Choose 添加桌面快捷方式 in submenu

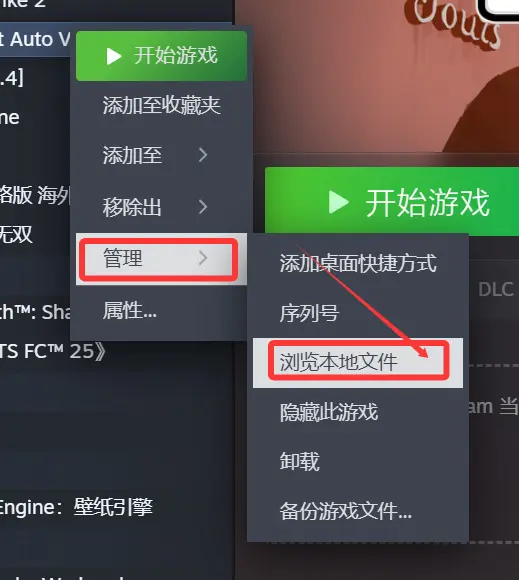pos(358,263)
